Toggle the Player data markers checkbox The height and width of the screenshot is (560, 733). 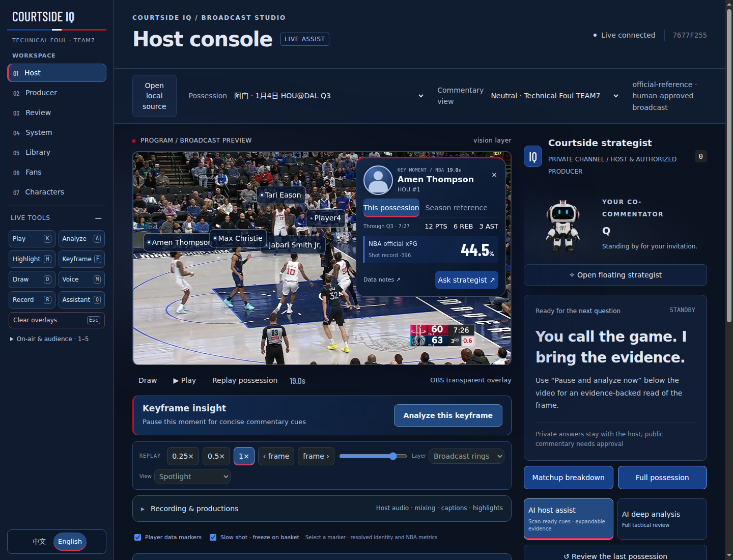[137, 538]
